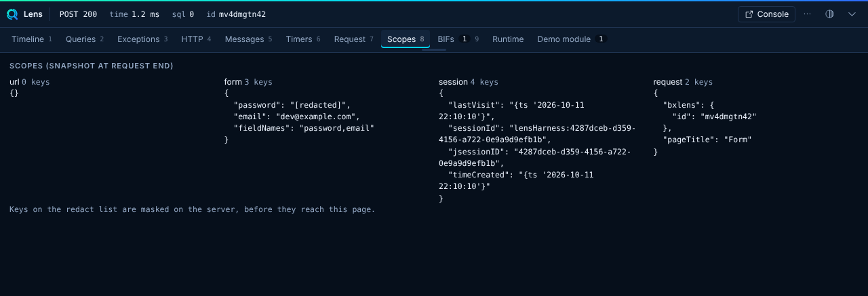Switch to the Timeline tab
This screenshot has width=868, height=296.
coord(32,39)
